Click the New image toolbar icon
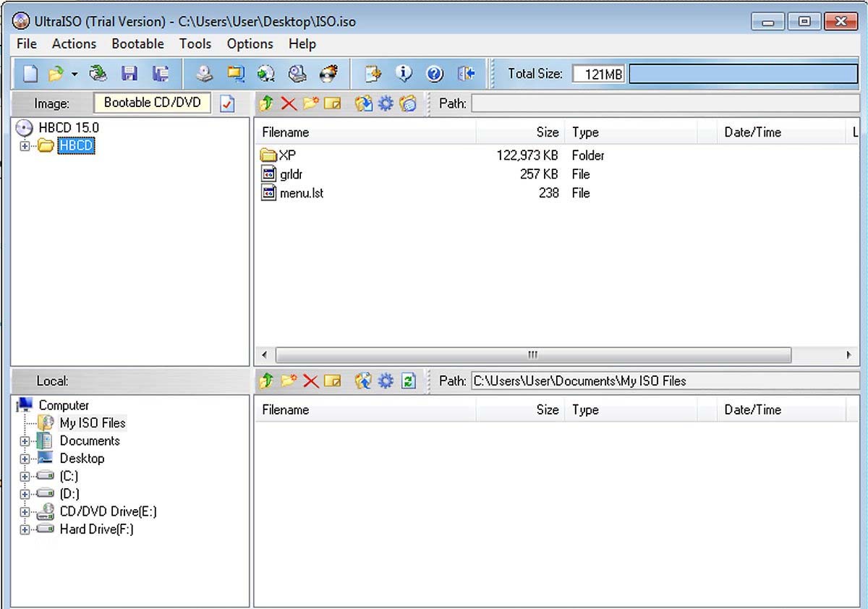Image resolution: width=868 pixels, height=609 pixels. click(30, 74)
